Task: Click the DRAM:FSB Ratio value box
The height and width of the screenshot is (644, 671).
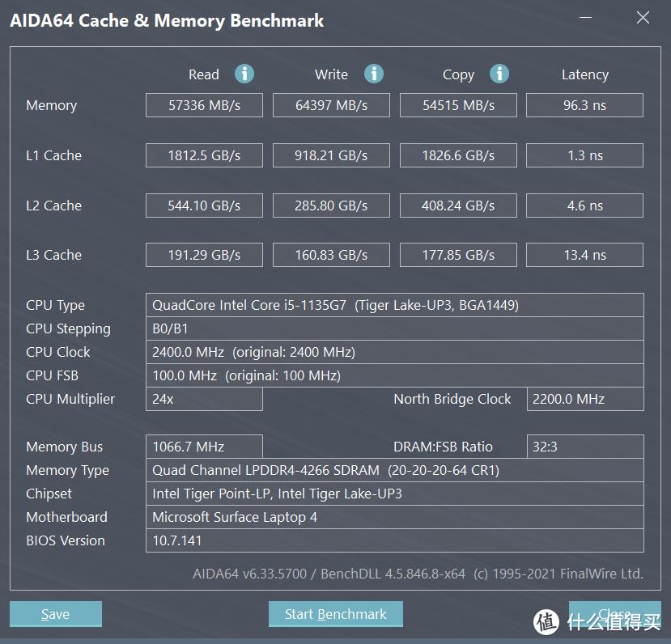Action: [x=584, y=446]
